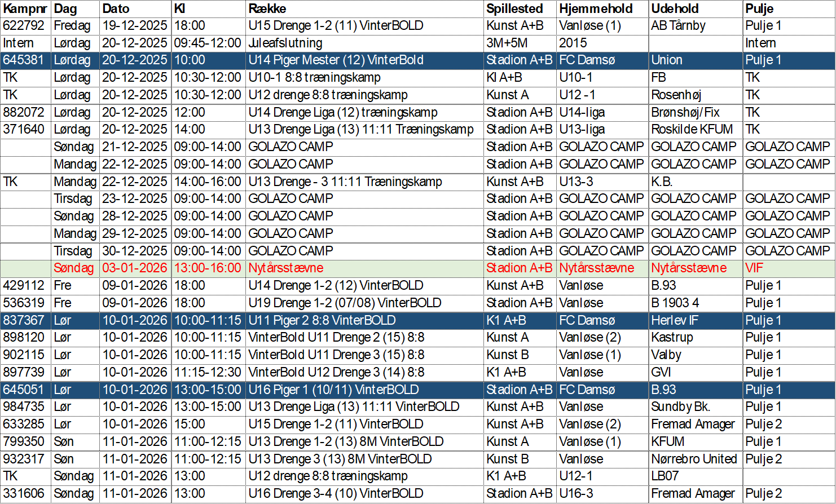The height and width of the screenshot is (504, 836).
Task: Select the Juleafslutning cell
Action: point(285,43)
